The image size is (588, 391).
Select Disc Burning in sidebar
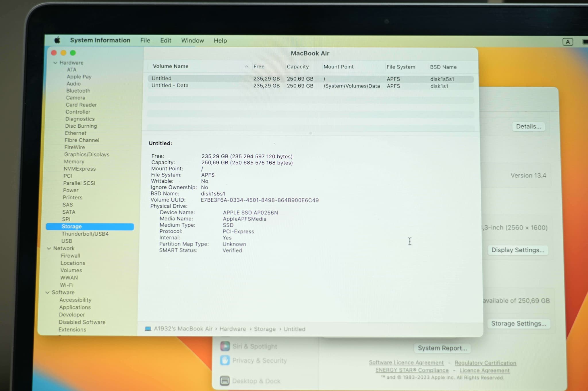point(81,126)
